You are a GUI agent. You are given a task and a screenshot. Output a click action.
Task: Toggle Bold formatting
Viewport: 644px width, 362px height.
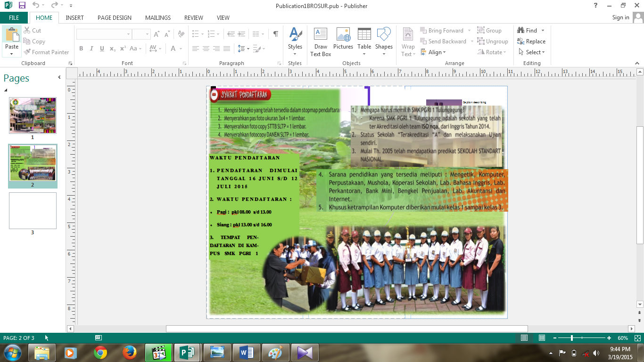pyautogui.click(x=81, y=49)
